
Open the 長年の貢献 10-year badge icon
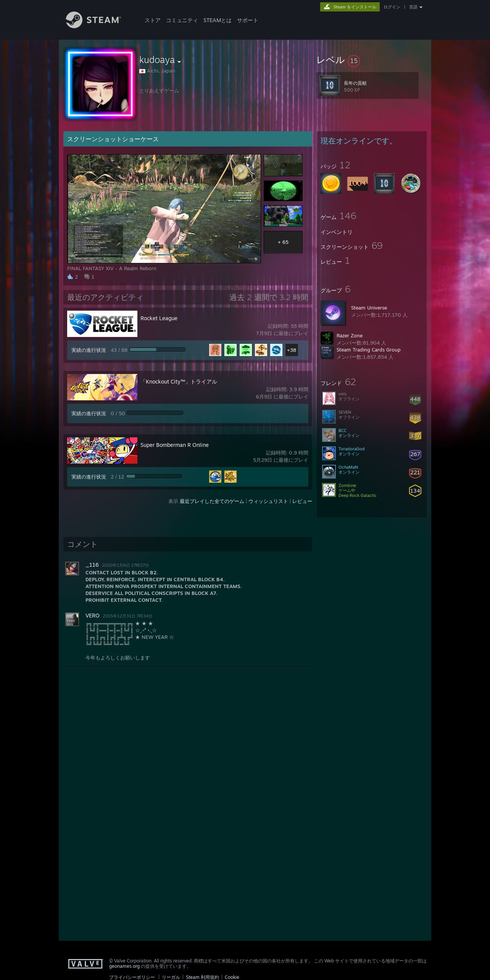click(329, 85)
